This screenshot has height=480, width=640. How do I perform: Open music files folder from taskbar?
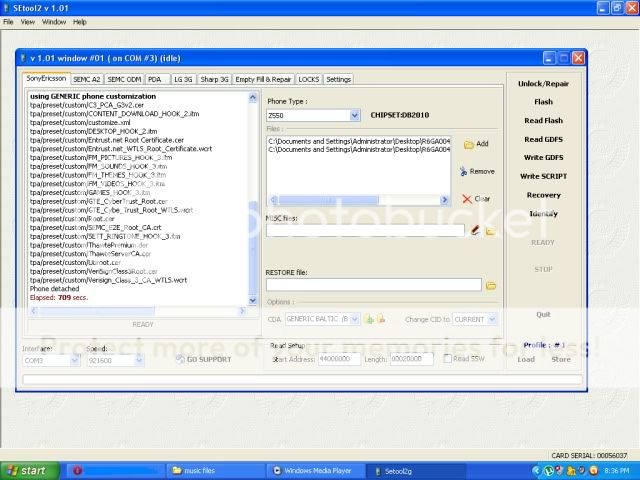[x=216, y=471]
